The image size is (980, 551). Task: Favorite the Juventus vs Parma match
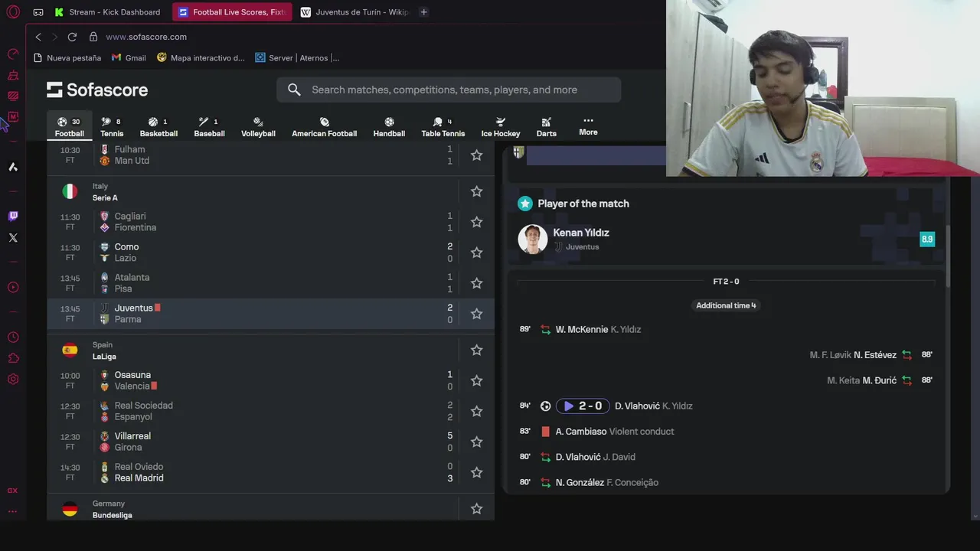click(476, 314)
